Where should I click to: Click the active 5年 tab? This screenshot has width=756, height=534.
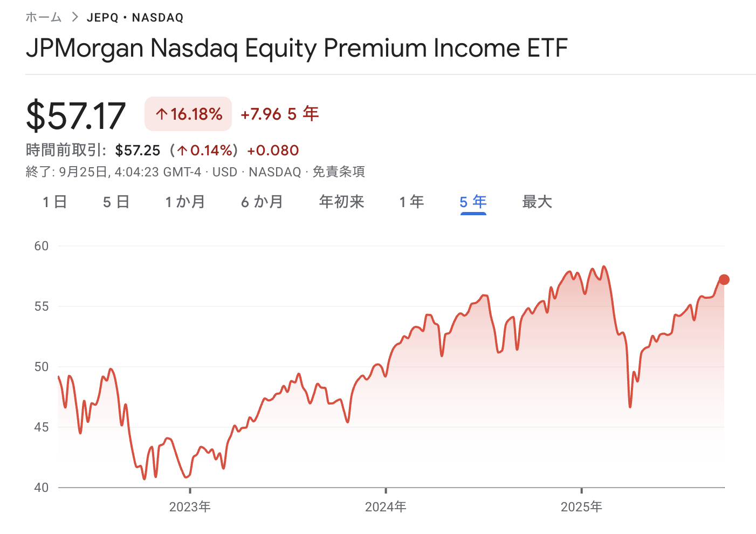(x=473, y=202)
